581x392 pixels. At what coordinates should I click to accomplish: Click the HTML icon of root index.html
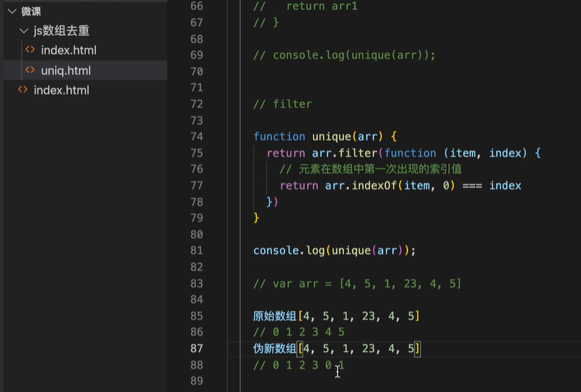click(23, 89)
